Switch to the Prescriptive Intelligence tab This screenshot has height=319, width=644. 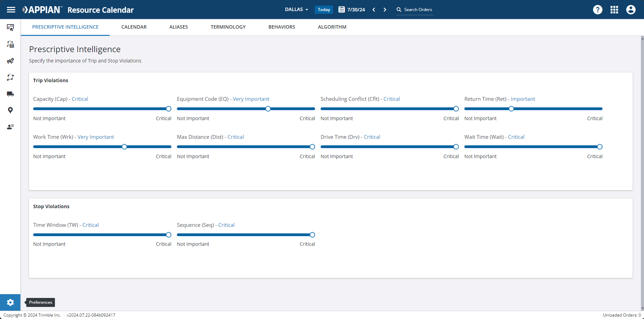65,27
